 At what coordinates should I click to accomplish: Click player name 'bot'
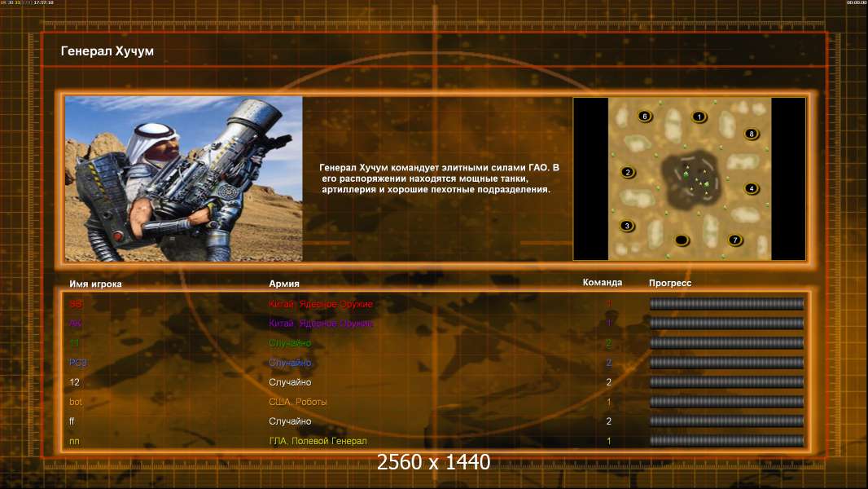[76, 402]
